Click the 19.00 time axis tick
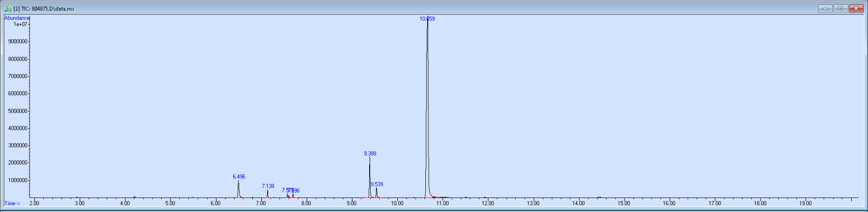This screenshot has width=868, height=212. [805, 203]
